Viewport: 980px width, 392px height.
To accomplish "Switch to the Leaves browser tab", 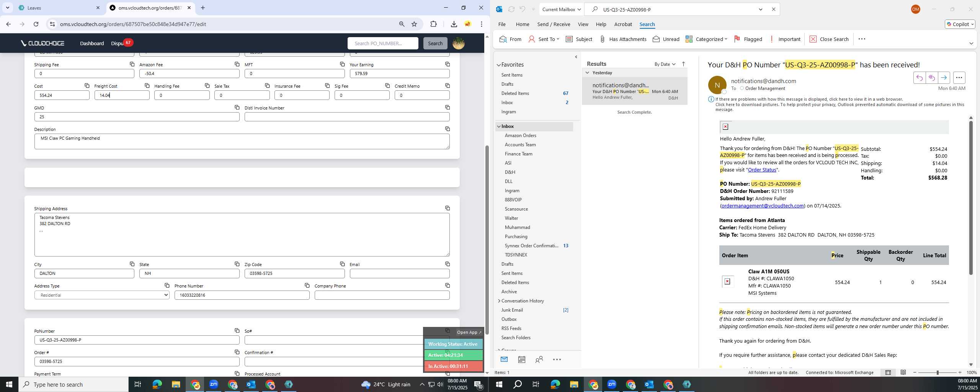I will 59,8.
